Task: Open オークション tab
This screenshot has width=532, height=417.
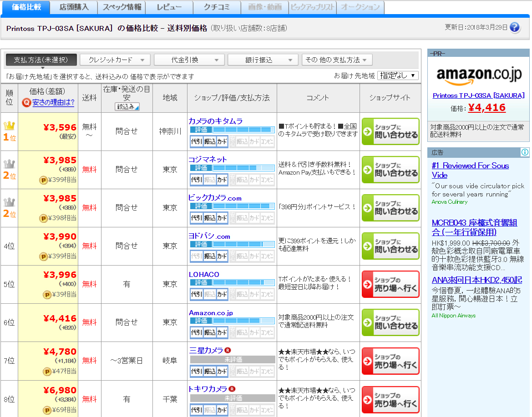Action: tap(360, 7)
